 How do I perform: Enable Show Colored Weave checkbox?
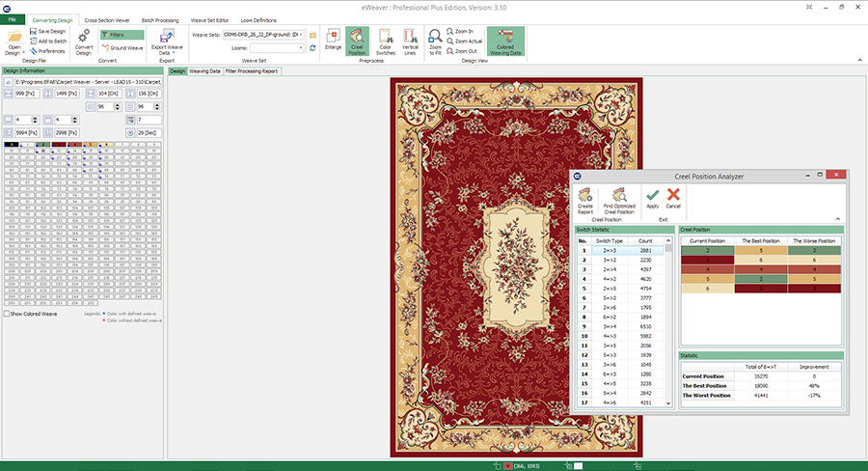7,314
